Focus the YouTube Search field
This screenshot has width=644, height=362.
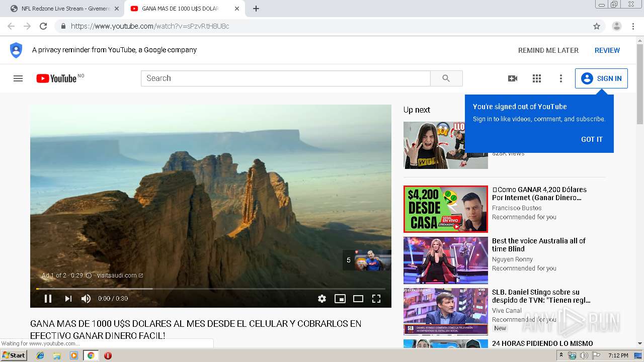[x=286, y=78]
